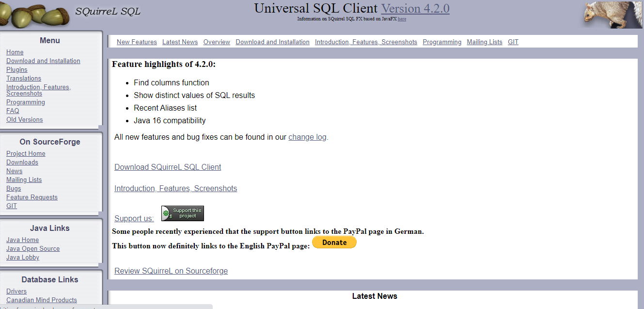Viewport: 644px width, 309px height.
Task: Click the 'Database Links' sidebar heading
Action: point(50,280)
